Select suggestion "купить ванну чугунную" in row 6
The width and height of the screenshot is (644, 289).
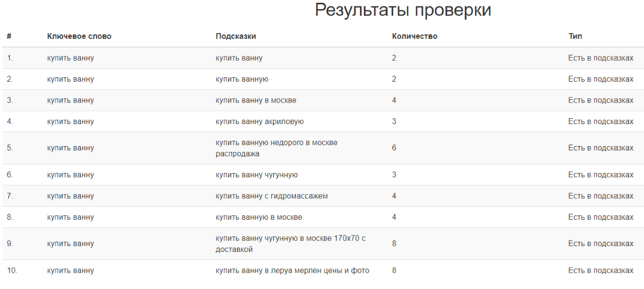click(x=257, y=175)
